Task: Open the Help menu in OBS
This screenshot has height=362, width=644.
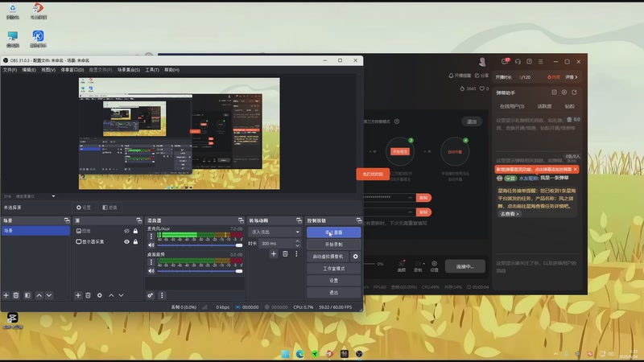Action: tap(171, 70)
